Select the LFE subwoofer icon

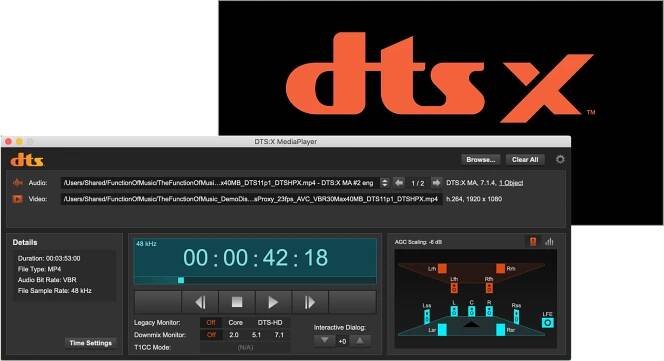point(548,322)
